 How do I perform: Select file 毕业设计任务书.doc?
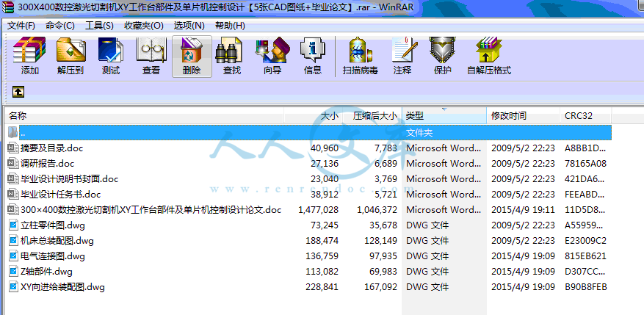click(x=61, y=195)
